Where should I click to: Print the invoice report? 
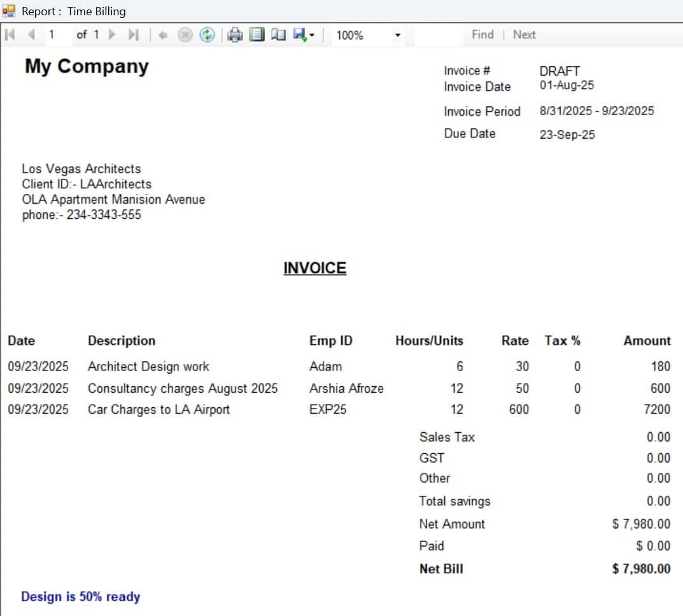236,36
